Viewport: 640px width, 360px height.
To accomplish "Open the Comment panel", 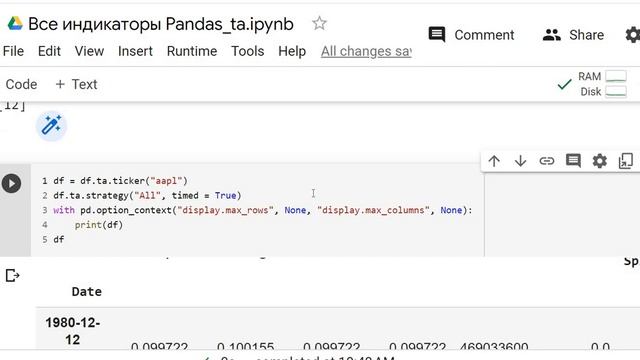I will 471,35.
